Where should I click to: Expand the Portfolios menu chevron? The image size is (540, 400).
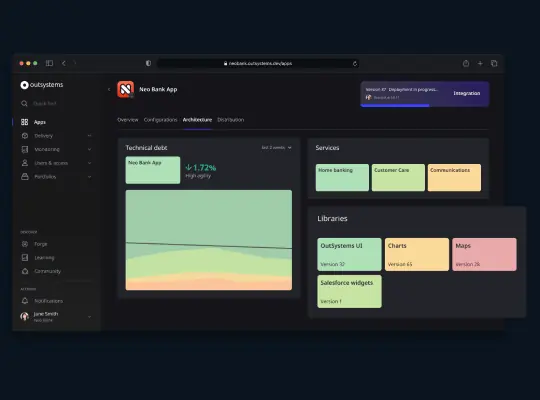pos(90,177)
